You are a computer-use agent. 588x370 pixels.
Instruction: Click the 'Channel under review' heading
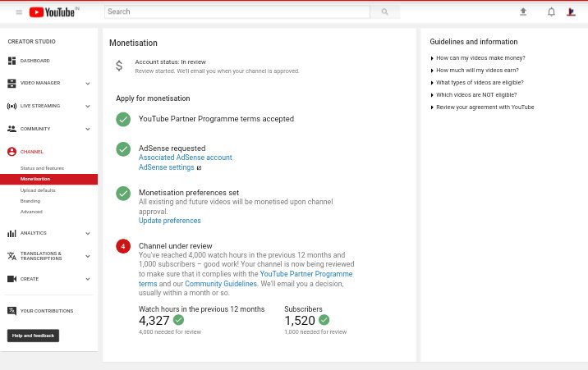click(x=176, y=246)
